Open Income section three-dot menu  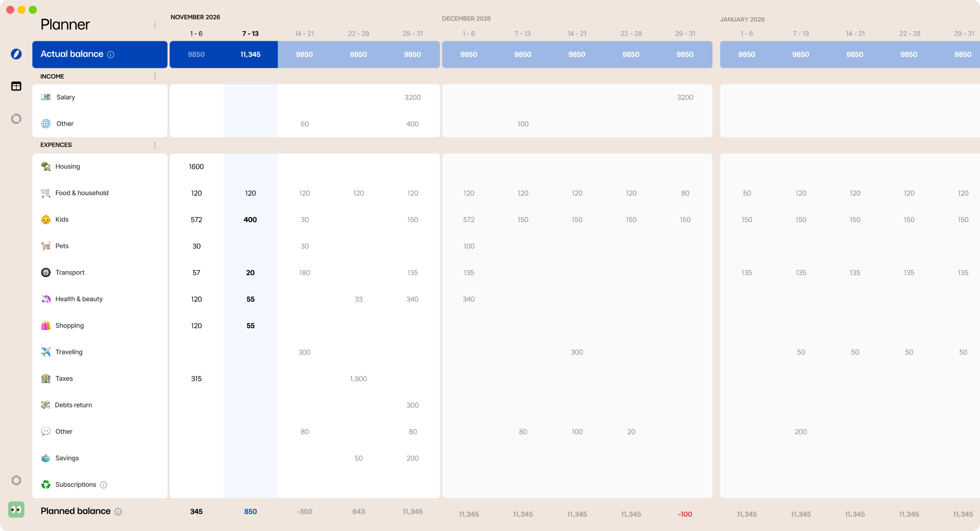[155, 76]
